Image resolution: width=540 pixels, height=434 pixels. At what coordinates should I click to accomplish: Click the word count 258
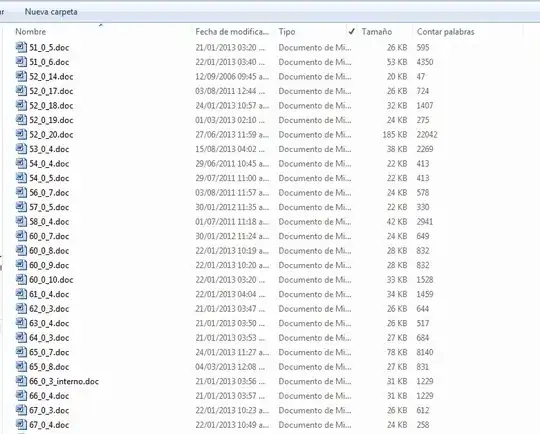coord(423,425)
